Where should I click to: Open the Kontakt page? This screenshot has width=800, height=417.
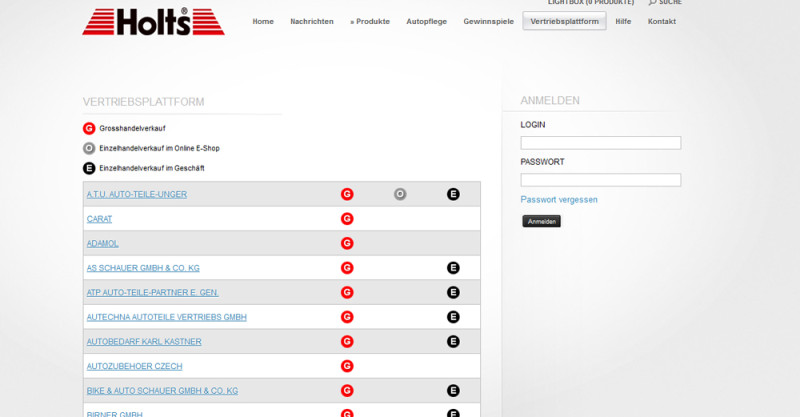tap(662, 21)
